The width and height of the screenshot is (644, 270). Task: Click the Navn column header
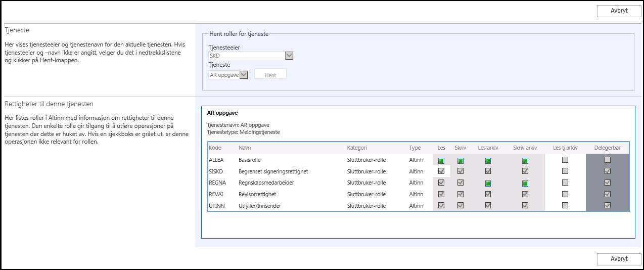point(245,148)
